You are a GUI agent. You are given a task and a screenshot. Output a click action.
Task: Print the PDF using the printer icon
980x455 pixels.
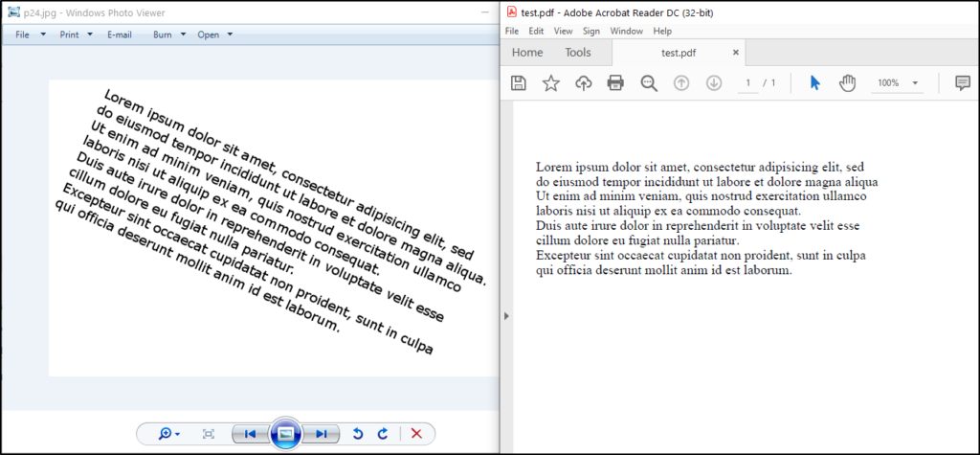point(615,83)
